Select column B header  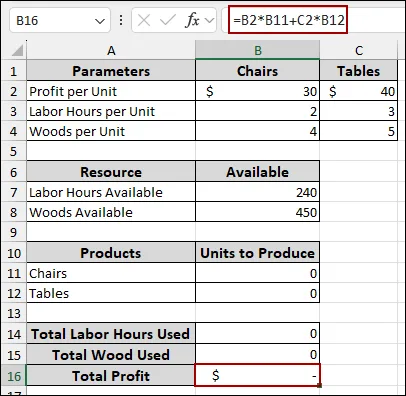coord(257,51)
